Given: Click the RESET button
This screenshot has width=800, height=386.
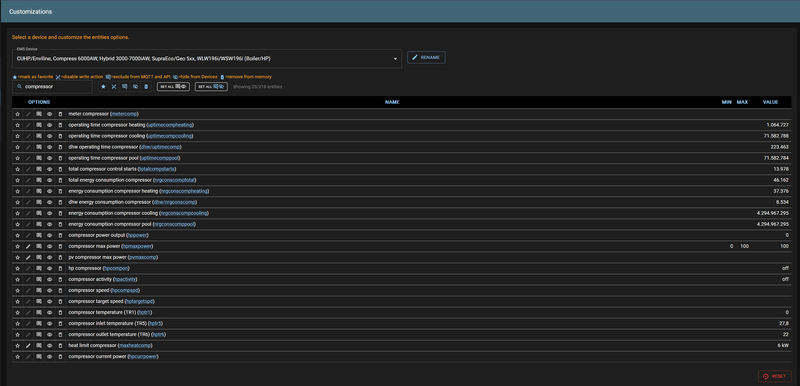Looking at the screenshot, I should click(x=774, y=376).
